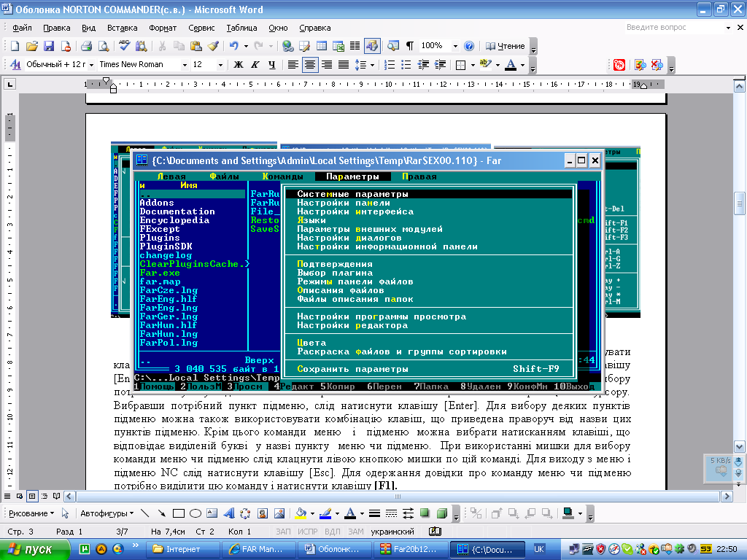
Task: Increase paragraph indent icon
Action: [x=440, y=65]
